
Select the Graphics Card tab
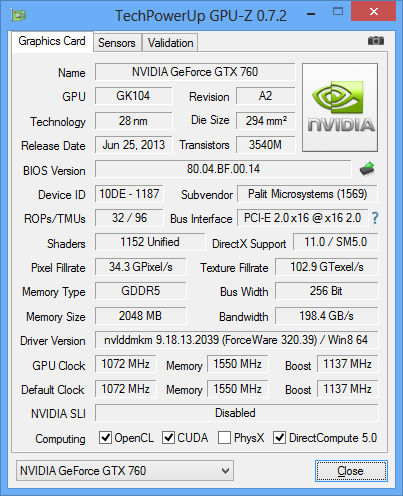(x=52, y=41)
